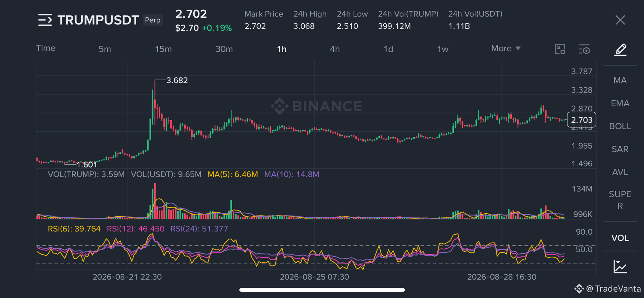The width and height of the screenshot is (644, 298).
Task: Click the RSI(12): 46.450 label
Action: click(135, 229)
